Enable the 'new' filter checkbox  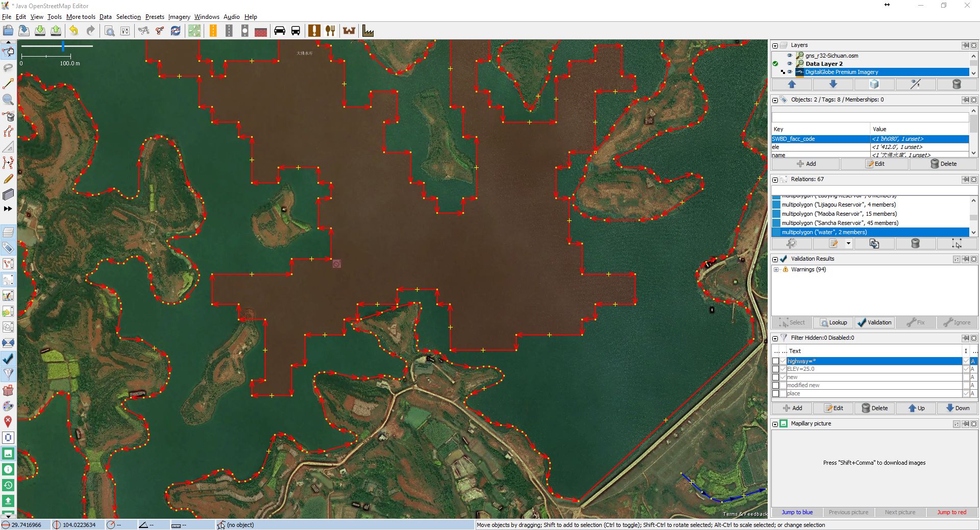pos(776,377)
